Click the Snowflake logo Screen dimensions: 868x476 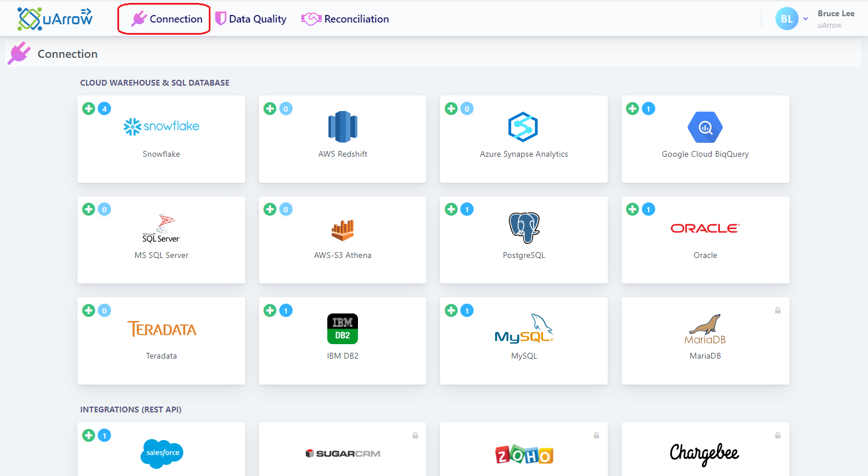tap(161, 127)
